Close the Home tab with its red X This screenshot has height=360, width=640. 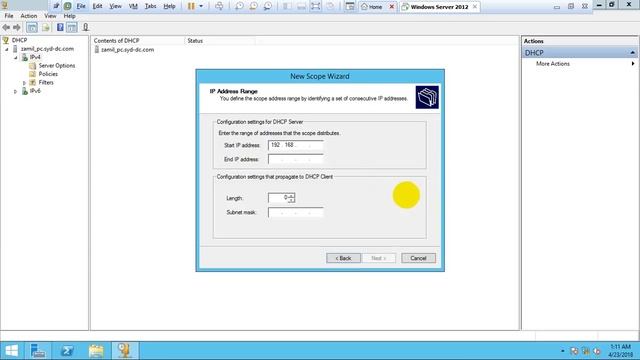click(x=391, y=7)
